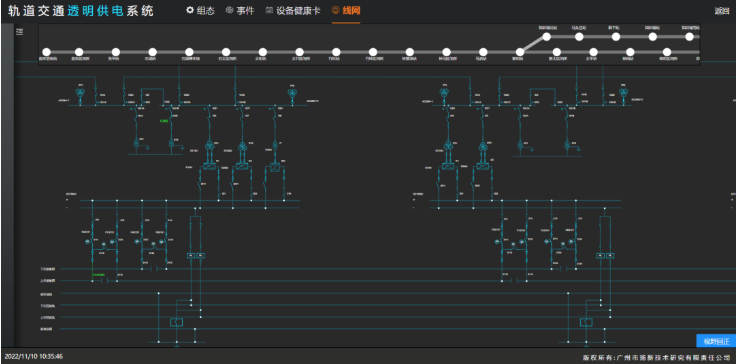Open the 组态 tab
This screenshot has width=737, height=364.
tap(201, 10)
